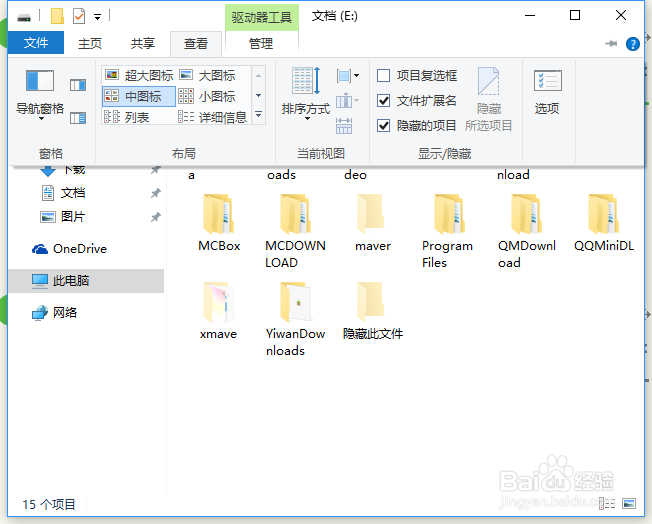Image resolution: width=652 pixels, height=524 pixels.
Task: Choose 详细信息 layout
Action: tap(213, 117)
